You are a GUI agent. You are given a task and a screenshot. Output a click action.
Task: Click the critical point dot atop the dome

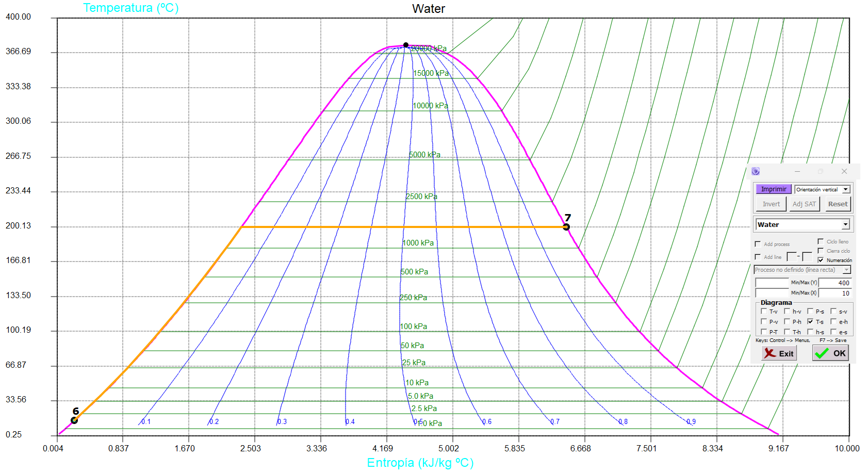406,45
